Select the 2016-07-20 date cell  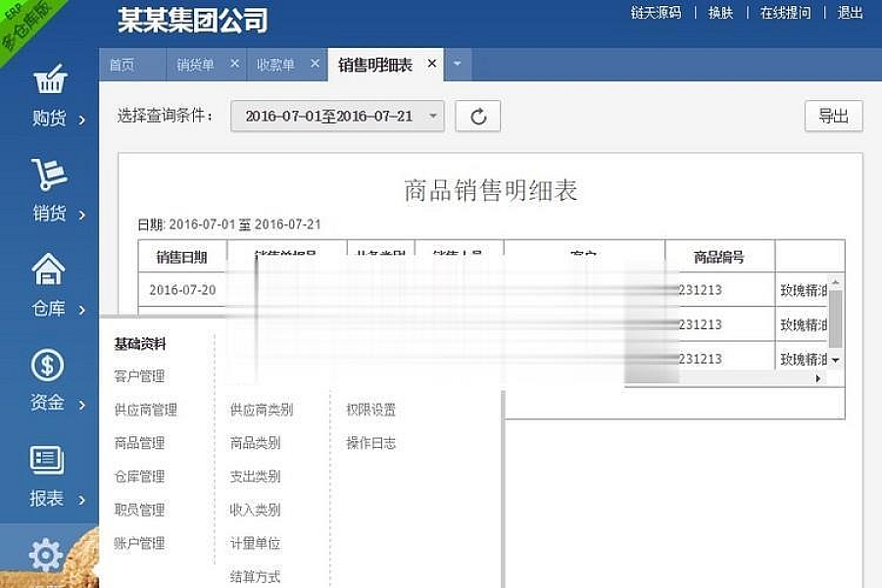[x=182, y=290]
